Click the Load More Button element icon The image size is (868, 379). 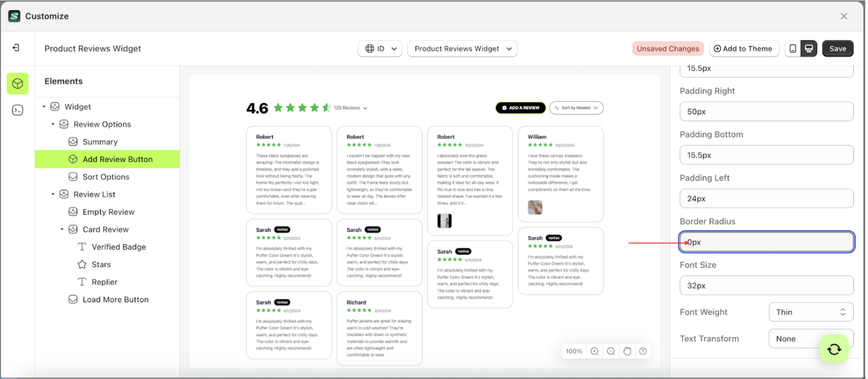[73, 299]
